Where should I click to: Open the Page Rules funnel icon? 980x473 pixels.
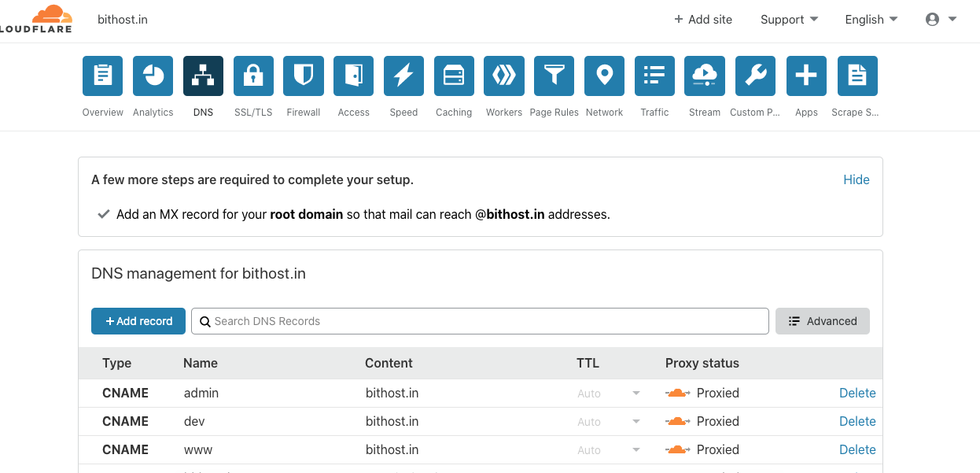[x=554, y=76]
